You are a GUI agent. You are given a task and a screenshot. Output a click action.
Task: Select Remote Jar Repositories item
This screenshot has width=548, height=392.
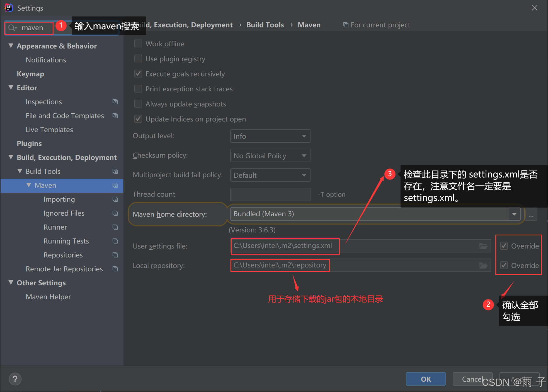(x=64, y=269)
